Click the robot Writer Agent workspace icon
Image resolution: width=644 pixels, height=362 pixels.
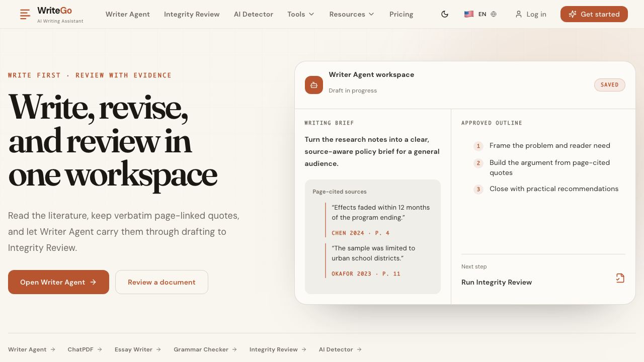click(x=314, y=85)
